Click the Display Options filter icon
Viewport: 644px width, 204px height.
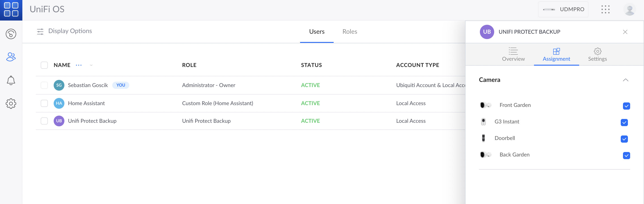click(x=40, y=31)
